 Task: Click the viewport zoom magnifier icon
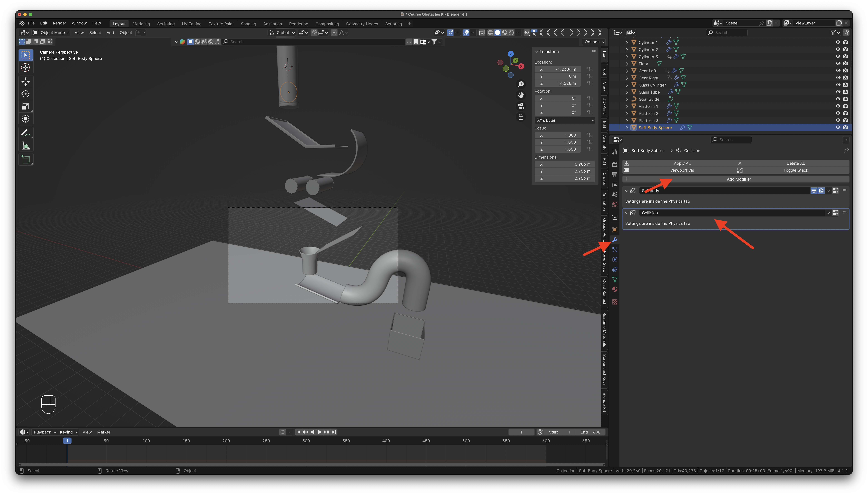pos(521,84)
